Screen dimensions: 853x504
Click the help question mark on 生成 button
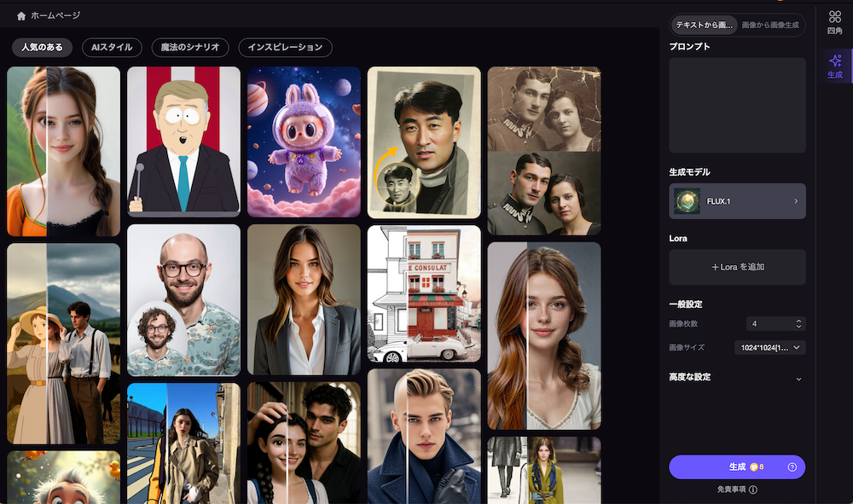[792, 467]
